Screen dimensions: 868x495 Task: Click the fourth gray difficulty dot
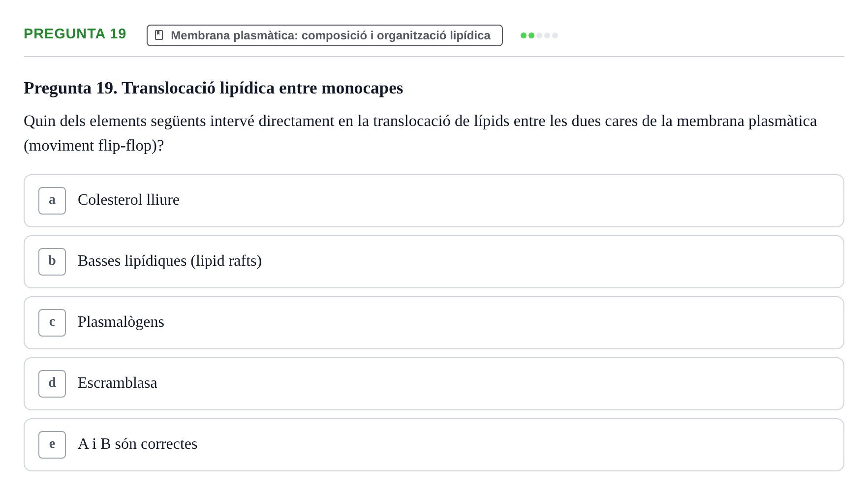click(x=547, y=35)
